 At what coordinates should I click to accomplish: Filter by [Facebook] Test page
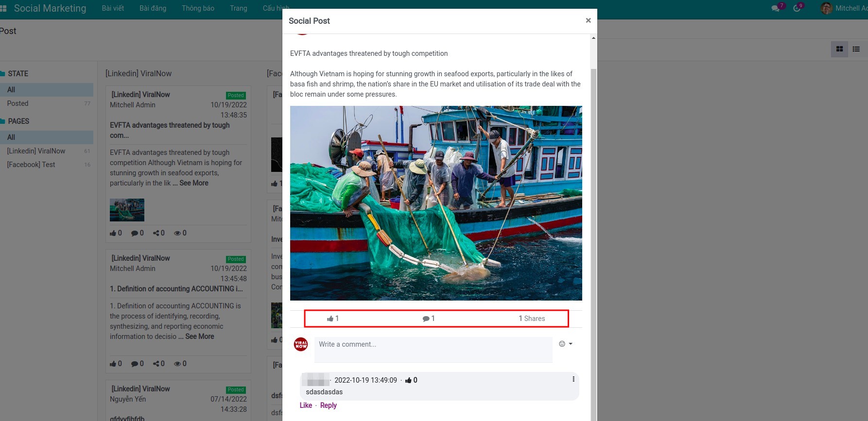click(x=47, y=165)
